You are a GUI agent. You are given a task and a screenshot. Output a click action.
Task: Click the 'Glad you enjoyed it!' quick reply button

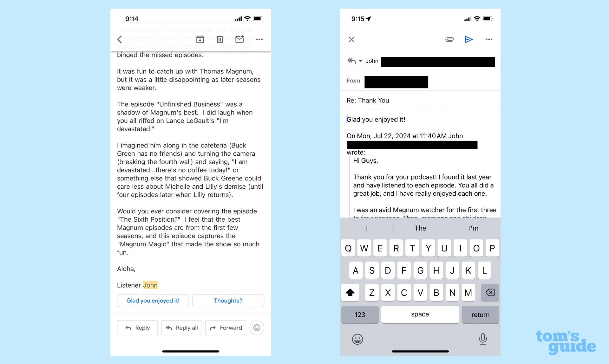(153, 300)
